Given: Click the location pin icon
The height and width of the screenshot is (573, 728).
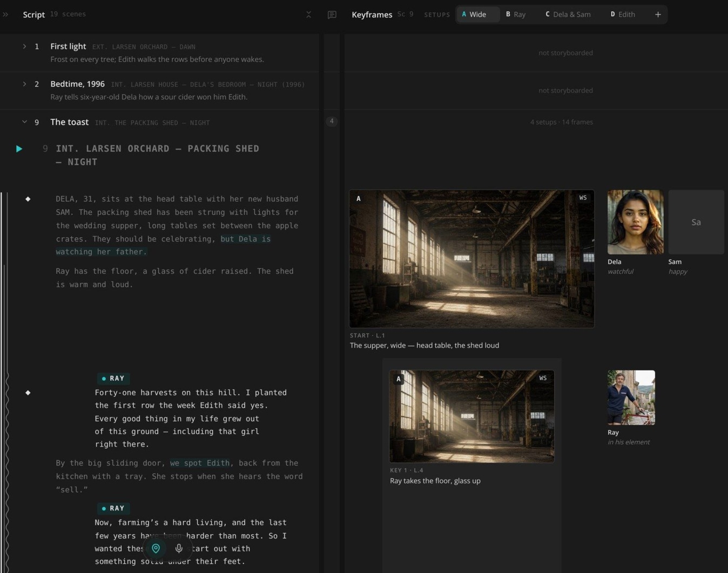Looking at the screenshot, I should (156, 548).
